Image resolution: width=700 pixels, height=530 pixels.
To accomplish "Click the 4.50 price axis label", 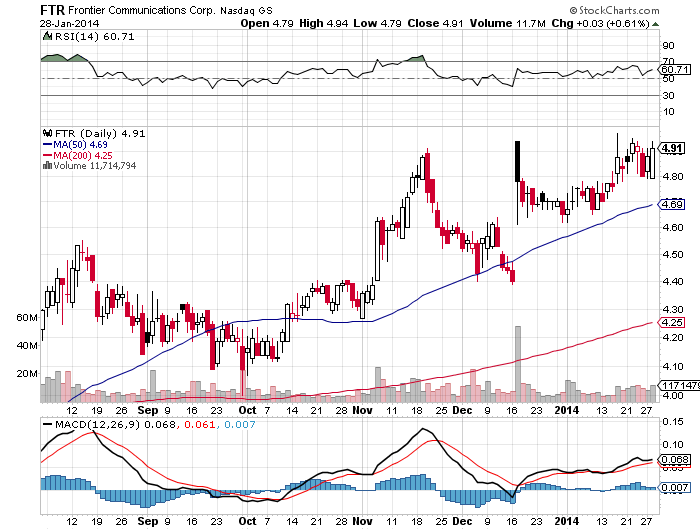I will tap(672, 255).
